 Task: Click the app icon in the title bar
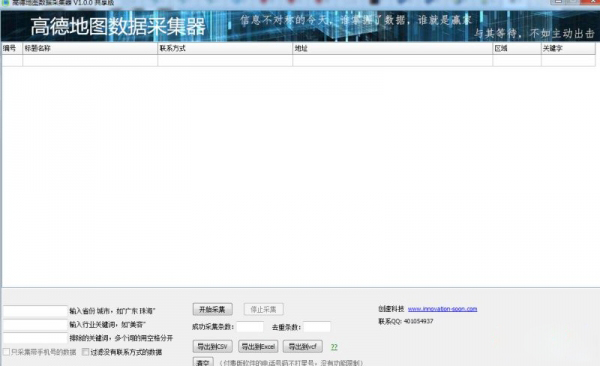pos(5,2)
